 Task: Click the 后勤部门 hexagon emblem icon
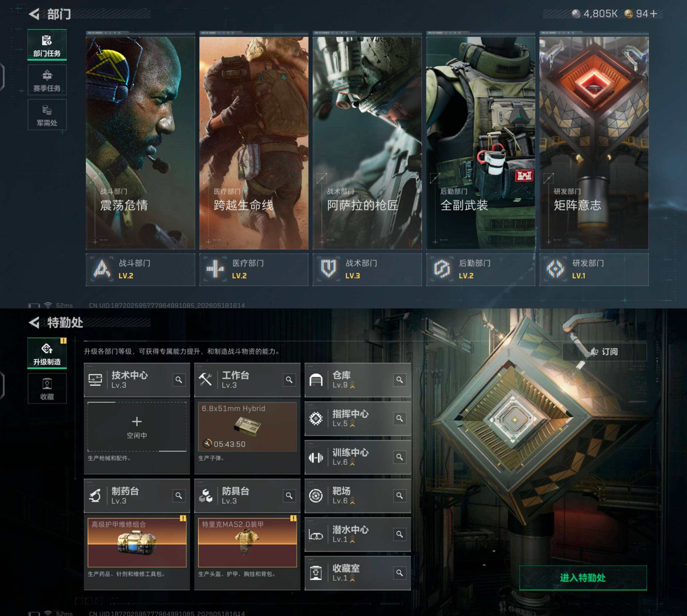442,269
